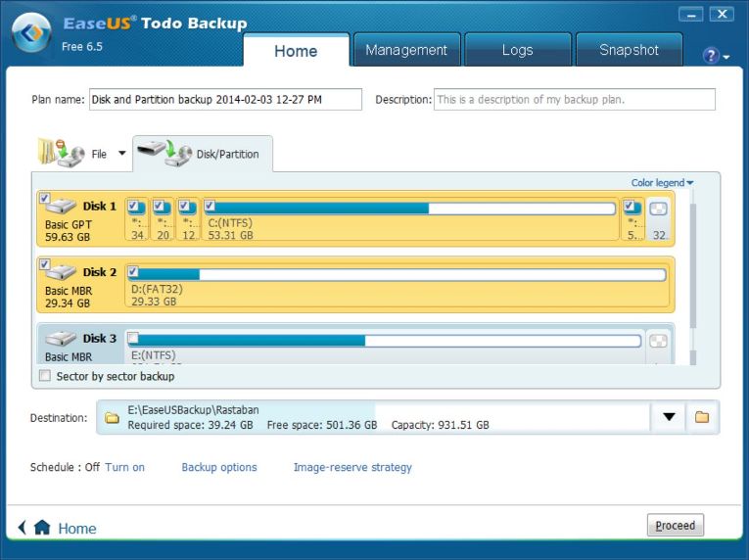Expand the File backup type dropdown arrow
749x560 pixels.
[122, 154]
